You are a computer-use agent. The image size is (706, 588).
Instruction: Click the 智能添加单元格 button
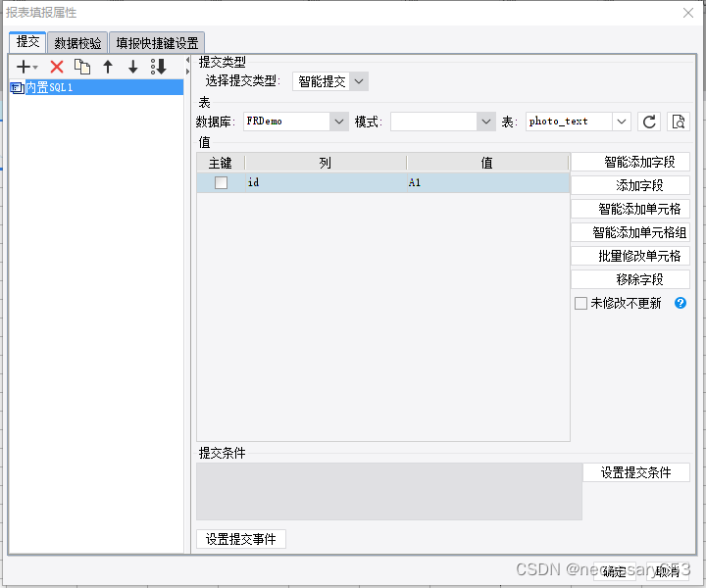630,209
